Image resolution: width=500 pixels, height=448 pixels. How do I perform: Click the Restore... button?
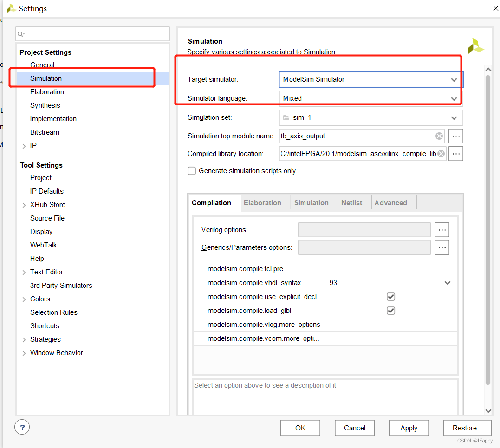[x=467, y=428]
